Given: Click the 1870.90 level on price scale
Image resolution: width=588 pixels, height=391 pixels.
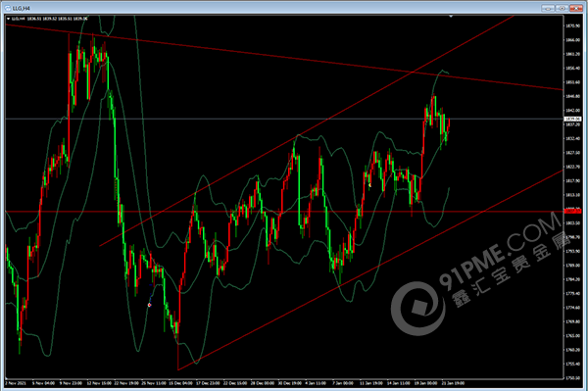Looking at the screenshot, I should (x=572, y=25).
